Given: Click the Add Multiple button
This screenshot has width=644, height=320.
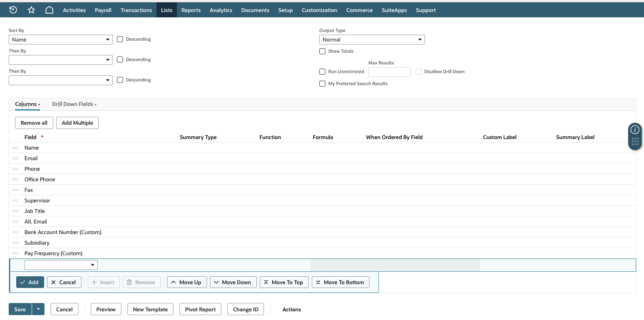Looking at the screenshot, I should pos(77,123).
